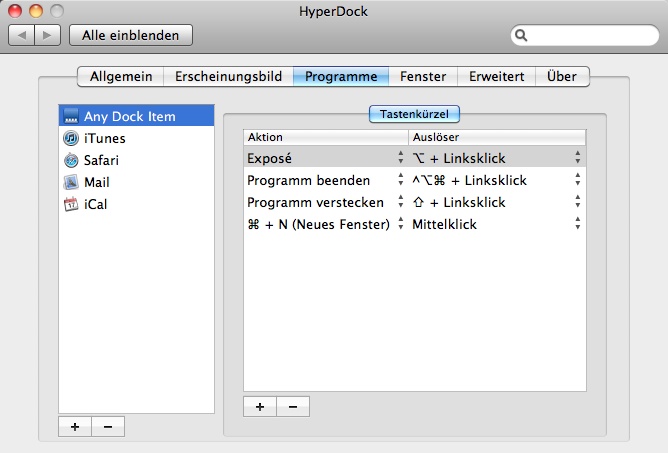Open the Neues Fenster action popup
Screen dimensions: 668x453
[400, 223]
